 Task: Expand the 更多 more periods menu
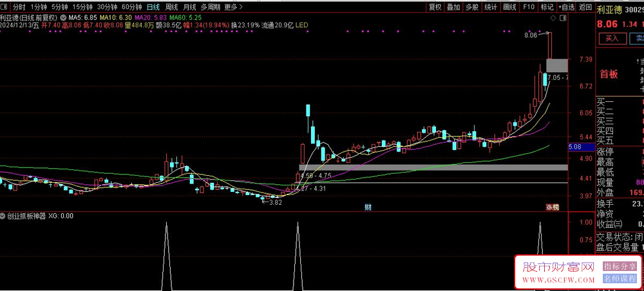tap(234, 7)
